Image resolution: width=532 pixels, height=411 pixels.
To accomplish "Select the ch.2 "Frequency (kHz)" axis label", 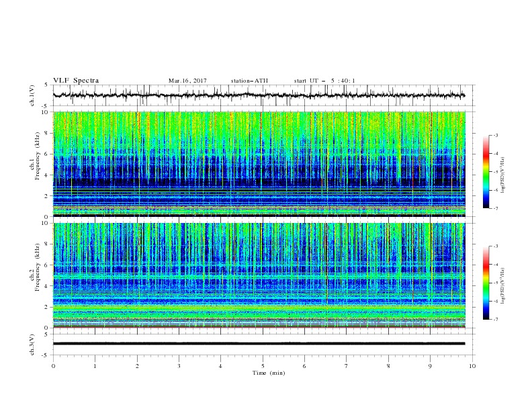I will click(37, 267).
